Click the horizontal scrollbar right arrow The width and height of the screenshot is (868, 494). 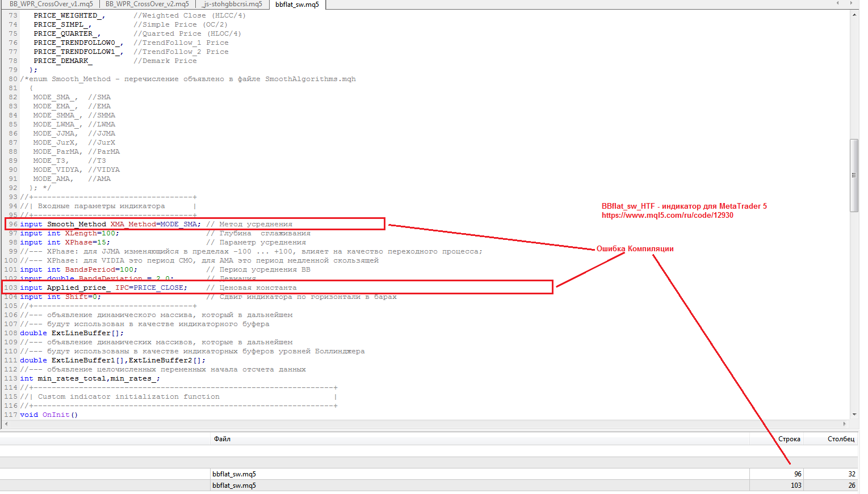click(844, 424)
